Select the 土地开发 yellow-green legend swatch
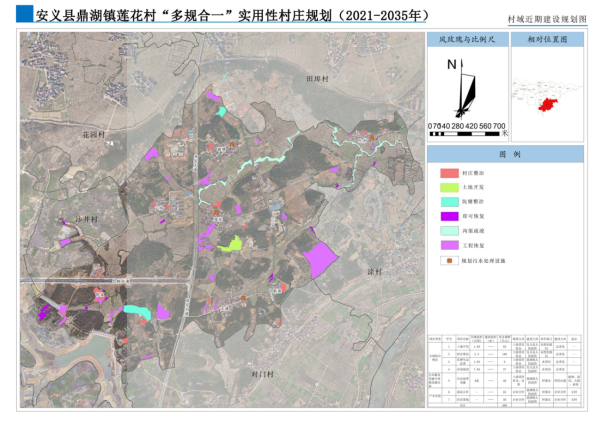The image size is (602, 426). point(447,187)
